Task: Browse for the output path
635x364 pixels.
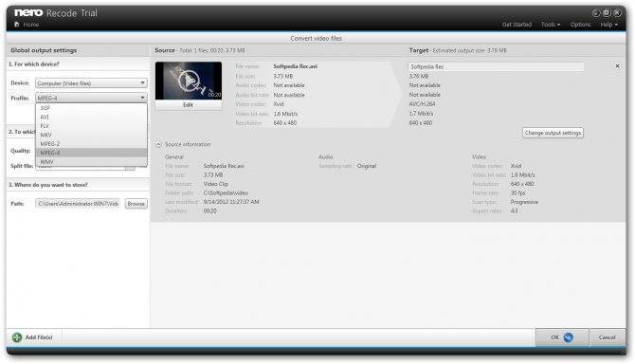Action: point(136,204)
